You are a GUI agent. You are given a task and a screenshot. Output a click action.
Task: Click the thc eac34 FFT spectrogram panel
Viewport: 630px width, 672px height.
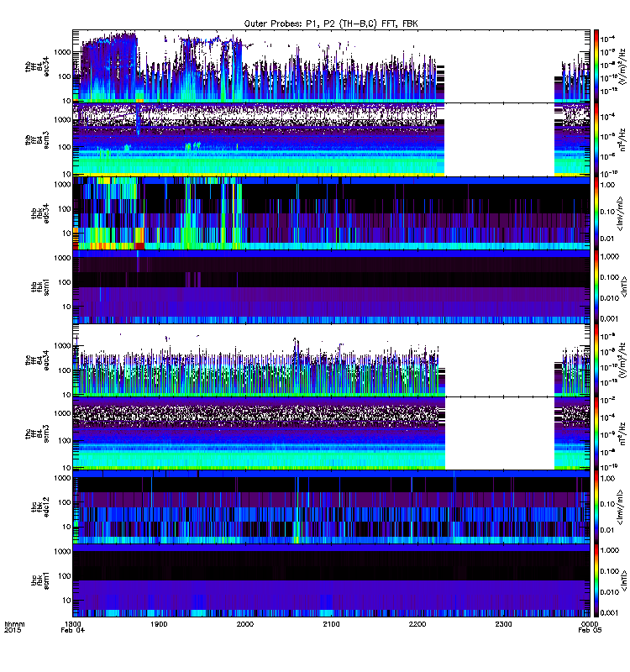331,360
